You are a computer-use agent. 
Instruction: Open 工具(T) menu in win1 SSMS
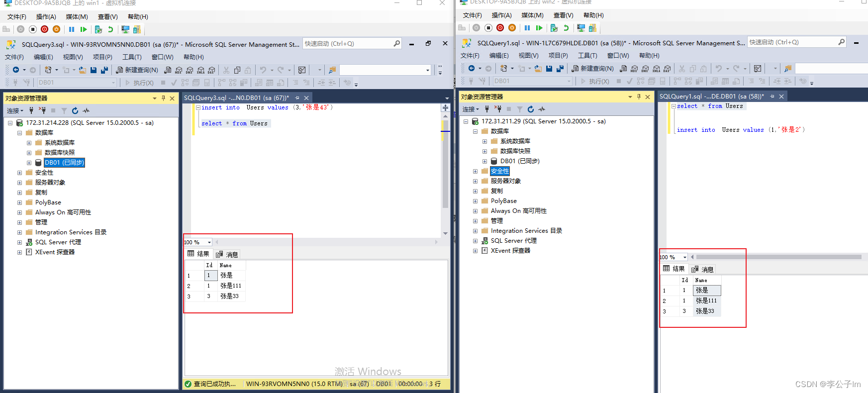click(132, 57)
